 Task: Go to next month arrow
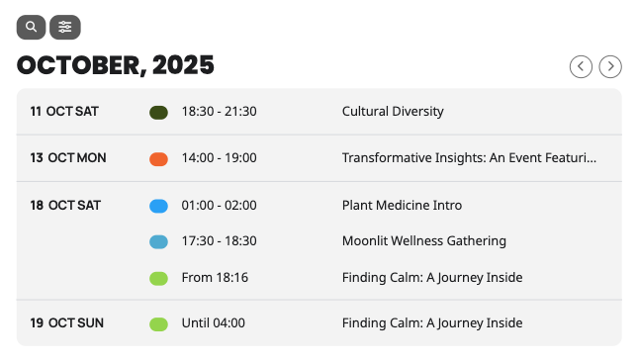[x=610, y=66]
